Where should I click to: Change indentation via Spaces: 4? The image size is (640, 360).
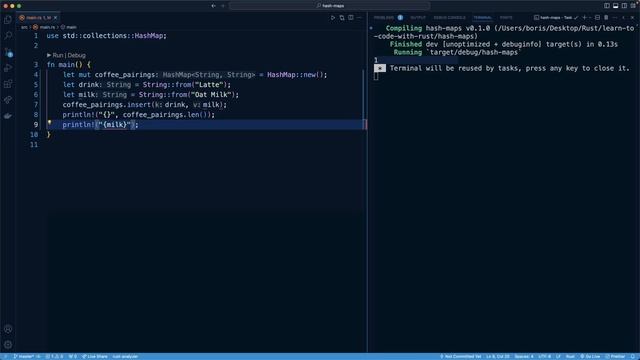[x=524, y=356]
